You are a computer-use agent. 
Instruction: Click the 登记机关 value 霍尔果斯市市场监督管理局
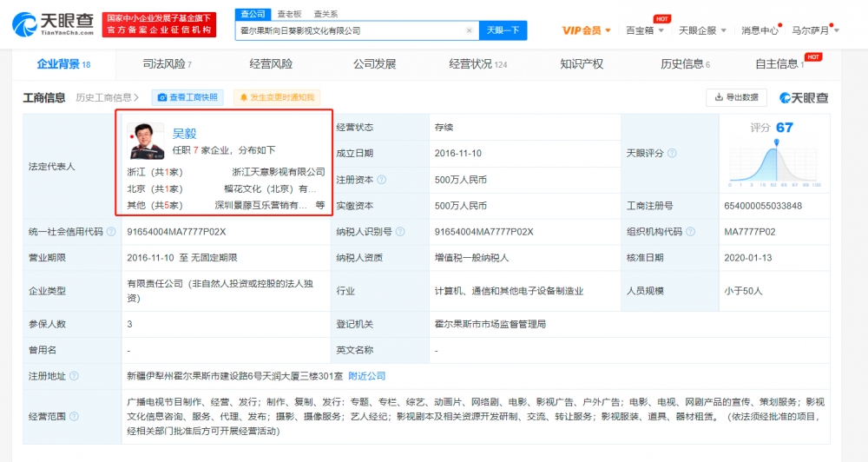pyautogui.click(x=490, y=324)
